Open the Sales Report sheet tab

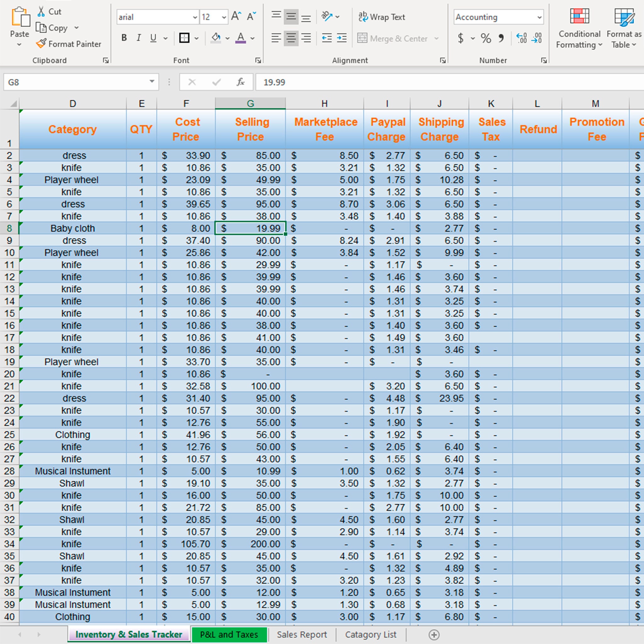[302, 634]
